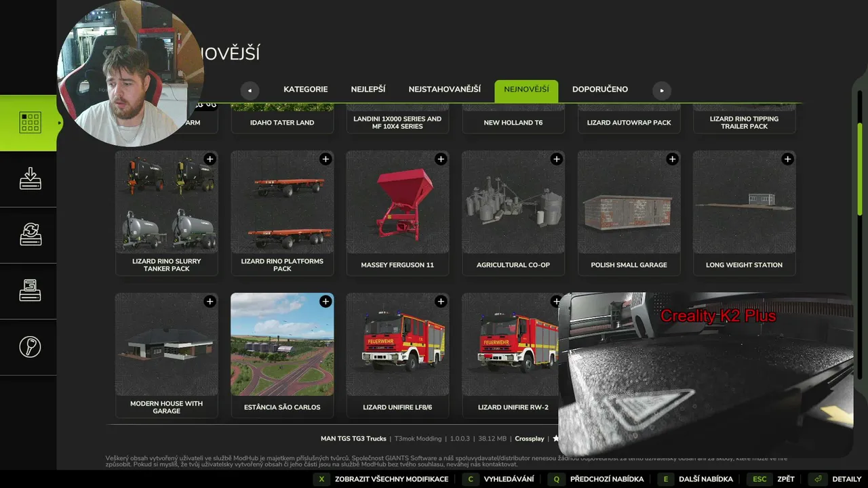Select the Nejnovější tab
Screen dimensions: 868x488
[526, 90]
